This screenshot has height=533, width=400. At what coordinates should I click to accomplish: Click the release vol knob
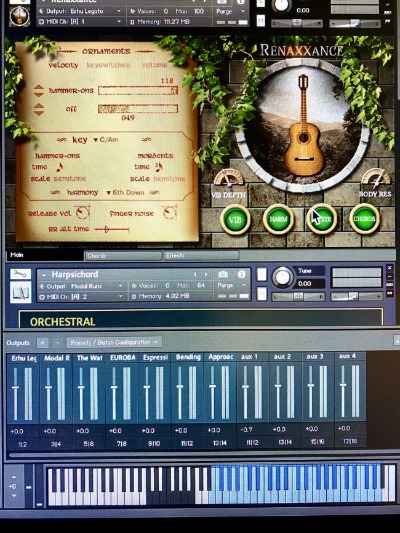[82, 213]
